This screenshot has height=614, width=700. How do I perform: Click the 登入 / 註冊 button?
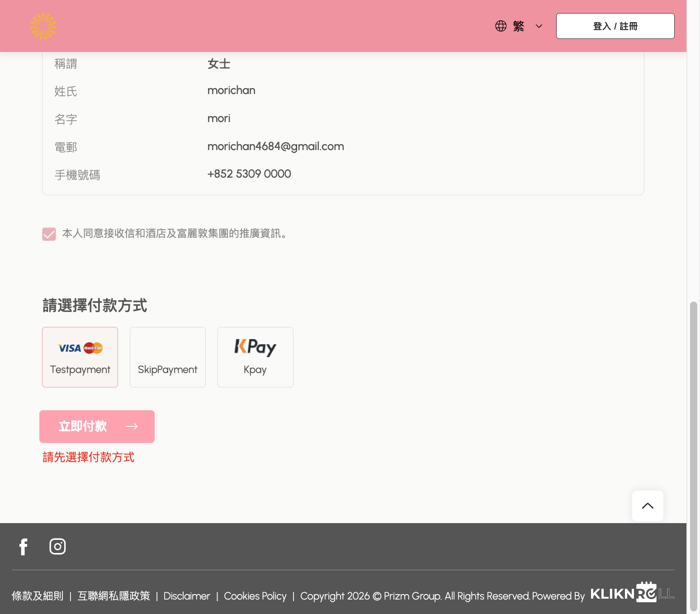pos(615,26)
